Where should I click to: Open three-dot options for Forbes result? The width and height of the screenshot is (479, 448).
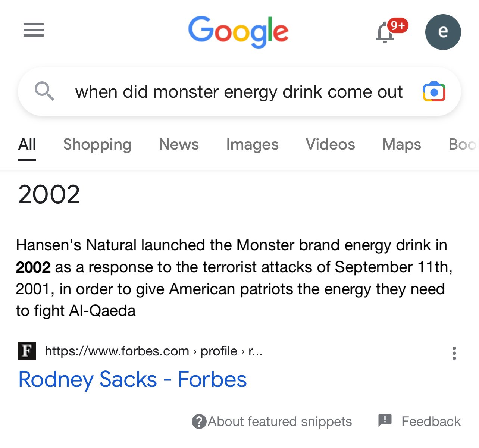click(x=454, y=353)
